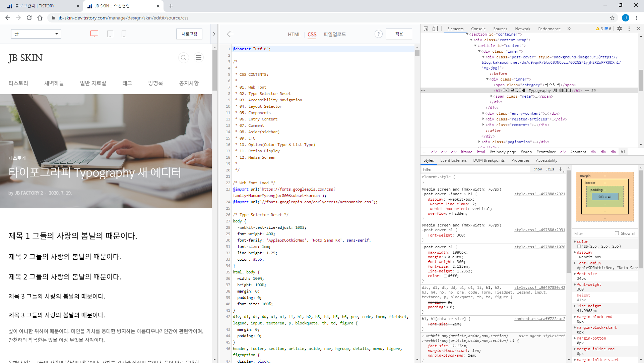
Task: Bookmark this page with star icon
Action: [612, 18]
